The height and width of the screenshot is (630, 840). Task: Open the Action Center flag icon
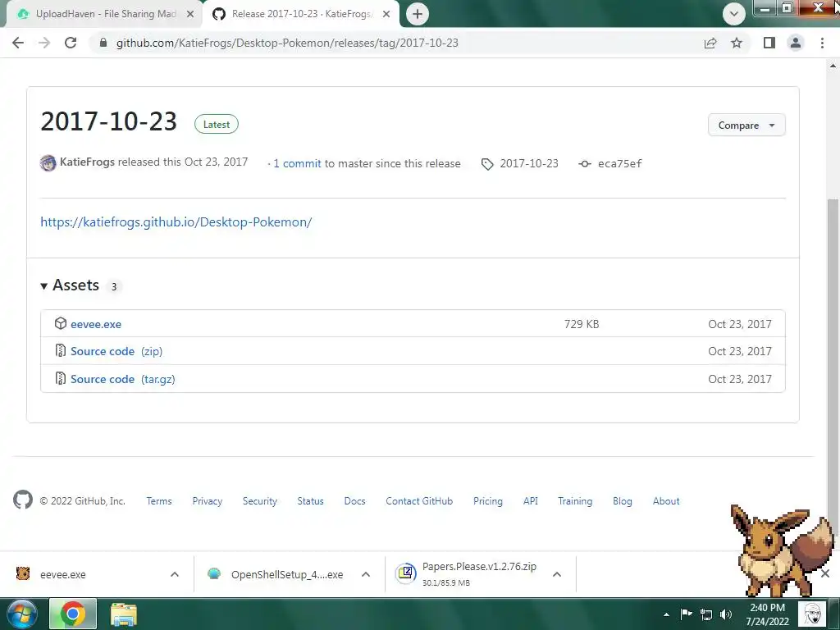(x=687, y=614)
